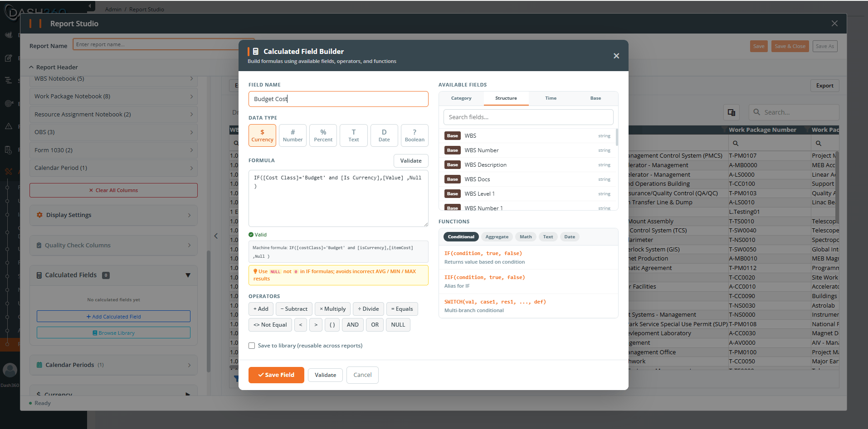This screenshot has height=429, width=868.
Task: Switch to the Base fields tab
Action: pyautogui.click(x=595, y=98)
